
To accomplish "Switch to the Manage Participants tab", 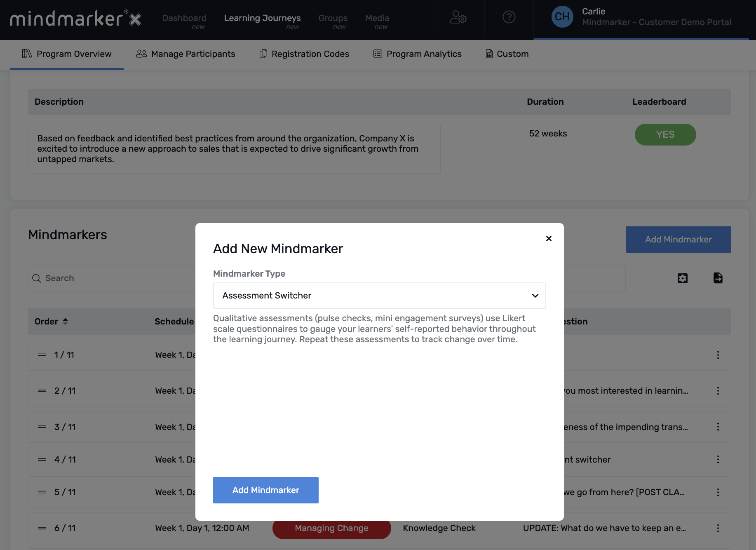I will (x=185, y=54).
